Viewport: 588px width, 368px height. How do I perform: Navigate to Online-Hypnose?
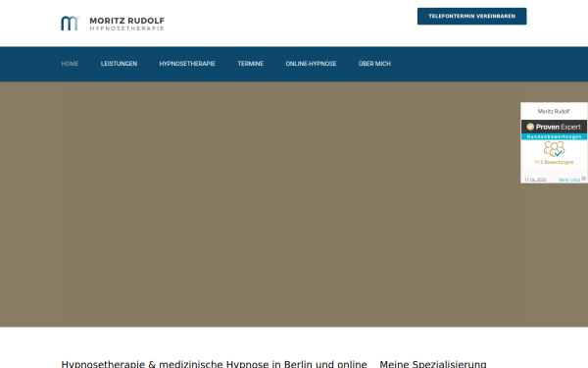click(x=311, y=64)
